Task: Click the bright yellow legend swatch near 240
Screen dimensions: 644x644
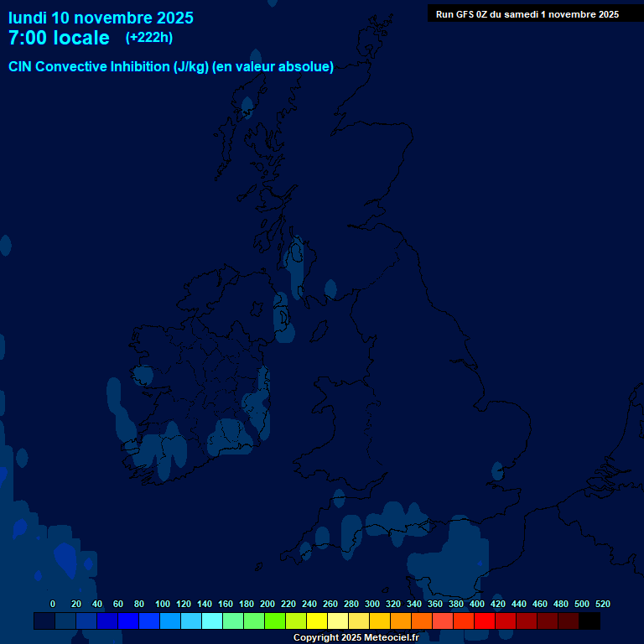Action: pyautogui.click(x=317, y=621)
